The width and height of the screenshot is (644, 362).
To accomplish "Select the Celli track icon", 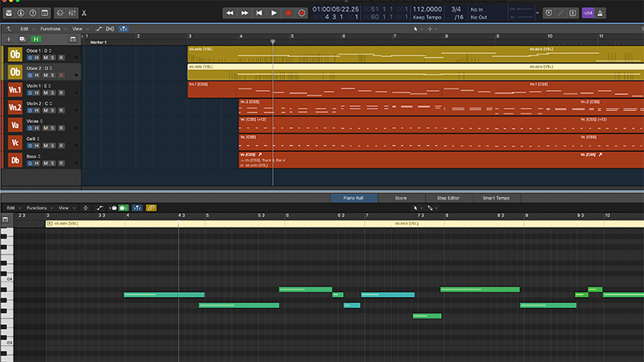I will pyautogui.click(x=14, y=142).
